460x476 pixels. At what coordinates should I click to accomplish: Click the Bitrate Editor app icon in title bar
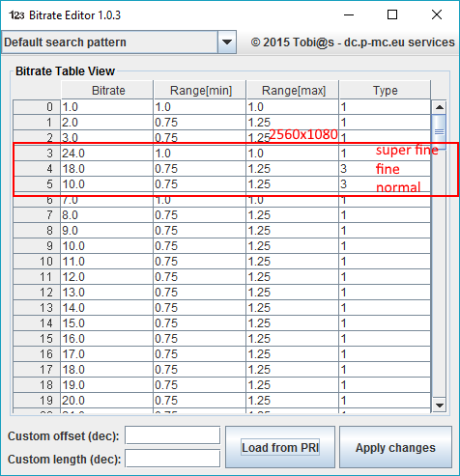click(x=16, y=15)
